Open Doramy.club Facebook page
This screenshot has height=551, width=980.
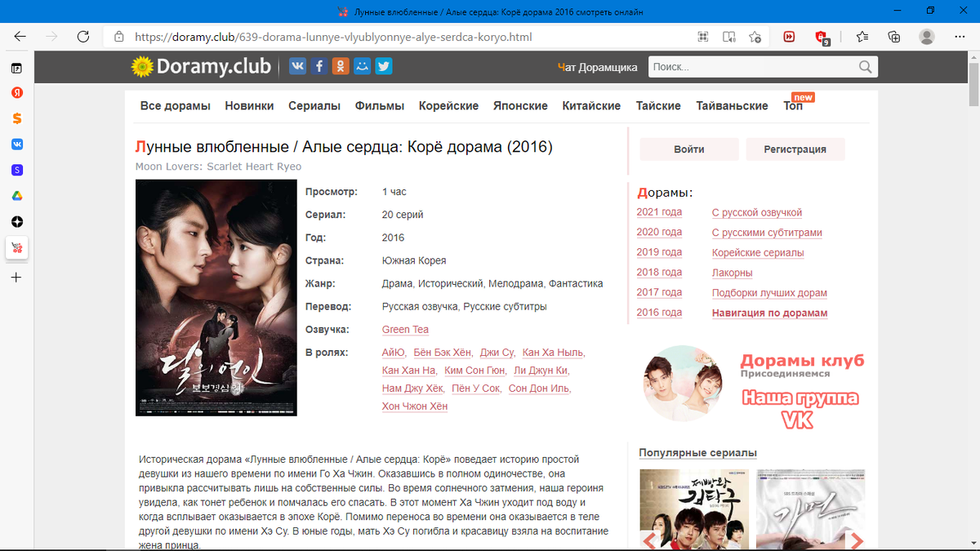[x=318, y=66]
